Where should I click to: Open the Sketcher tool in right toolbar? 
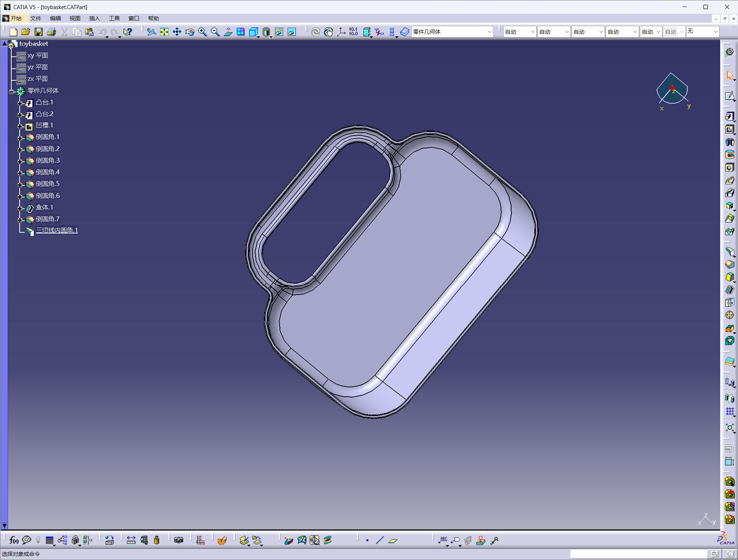tap(729, 96)
